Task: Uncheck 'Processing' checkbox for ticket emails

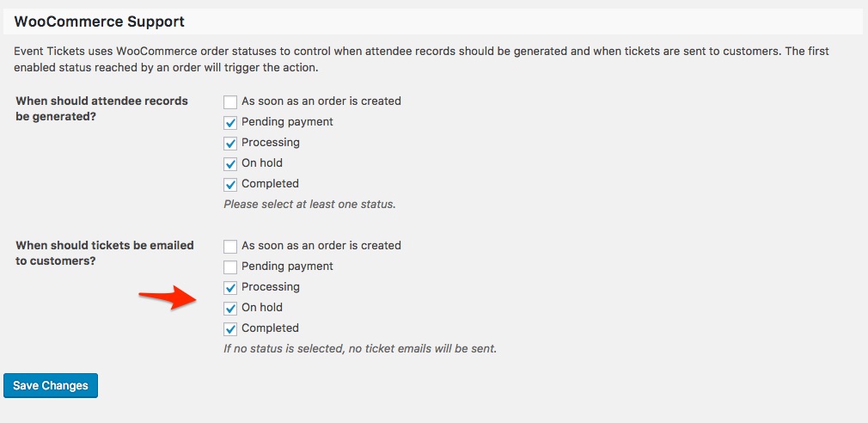Action: (x=230, y=287)
